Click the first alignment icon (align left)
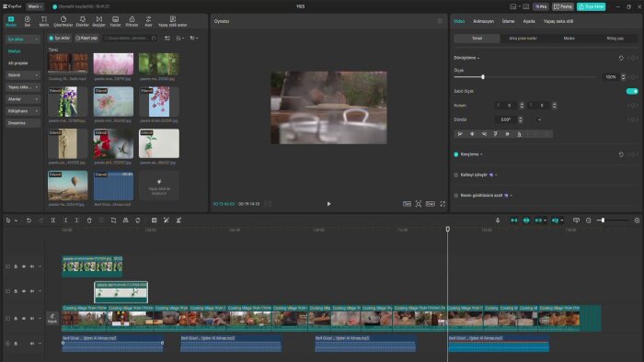The height and width of the screenshot is (362, 644). 460,134
